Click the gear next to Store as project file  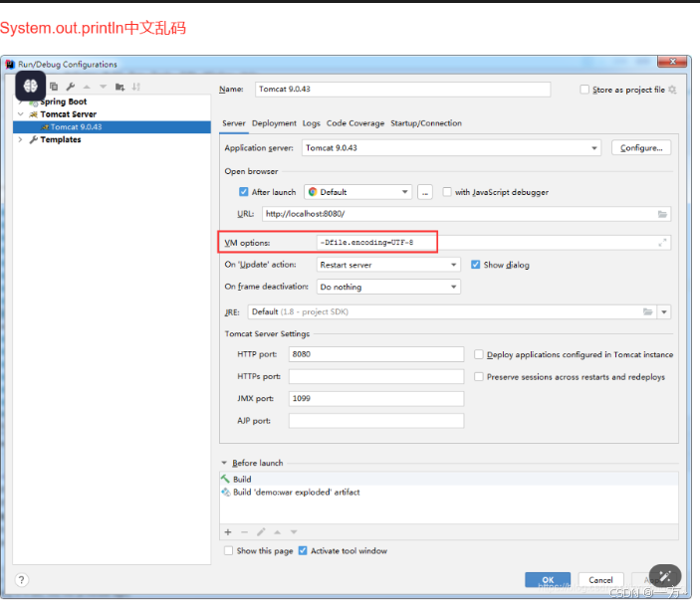[x=672, y=90]
